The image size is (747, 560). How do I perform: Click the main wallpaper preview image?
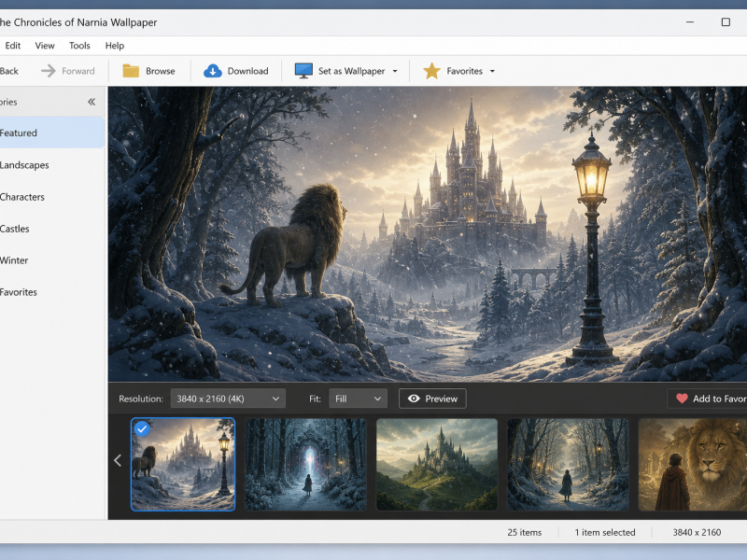point(428,234)
